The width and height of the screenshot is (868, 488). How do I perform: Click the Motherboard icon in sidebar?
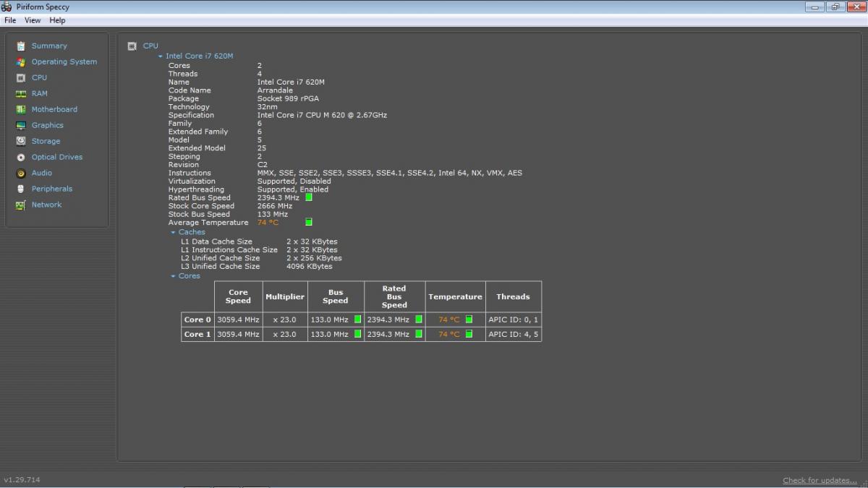click(21, 109)
